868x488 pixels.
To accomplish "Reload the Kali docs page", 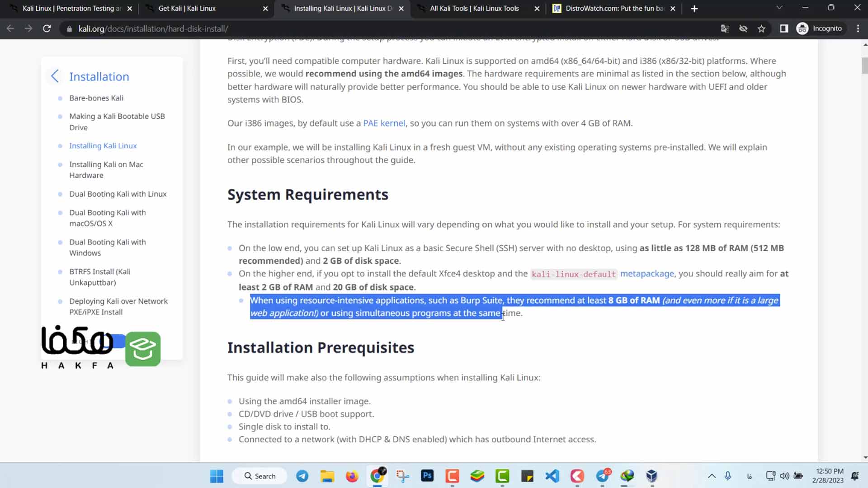I will click(47, 28).
